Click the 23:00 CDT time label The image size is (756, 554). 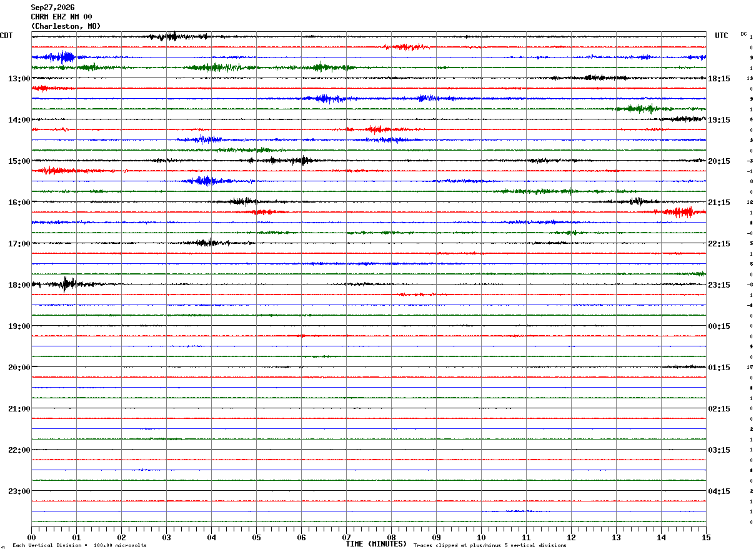(19, 491)
